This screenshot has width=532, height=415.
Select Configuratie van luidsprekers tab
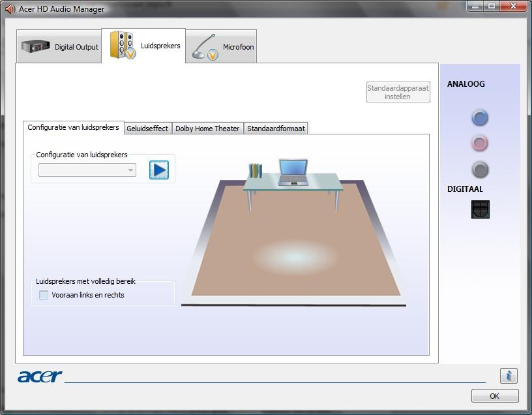tap(73, 127)
